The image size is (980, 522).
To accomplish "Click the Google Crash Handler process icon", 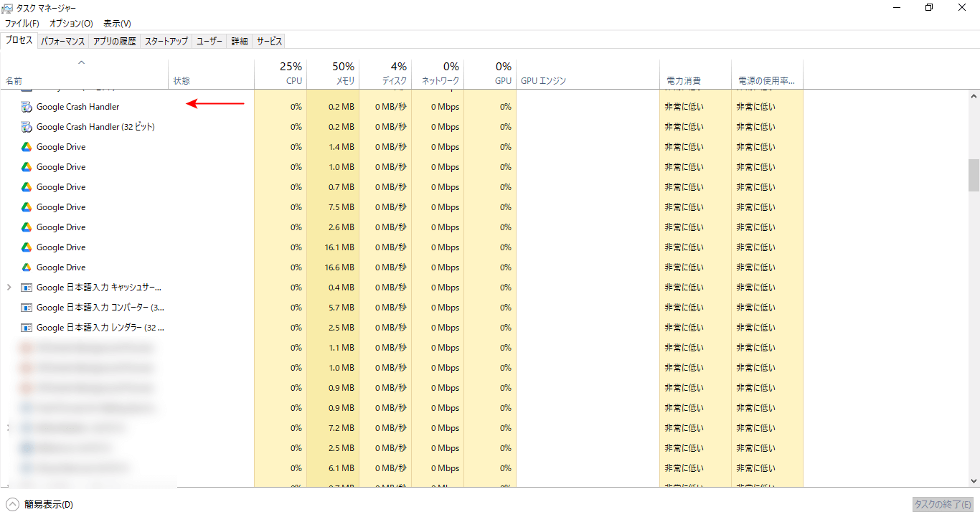I will pyautogui.click(x=27, y=107).
